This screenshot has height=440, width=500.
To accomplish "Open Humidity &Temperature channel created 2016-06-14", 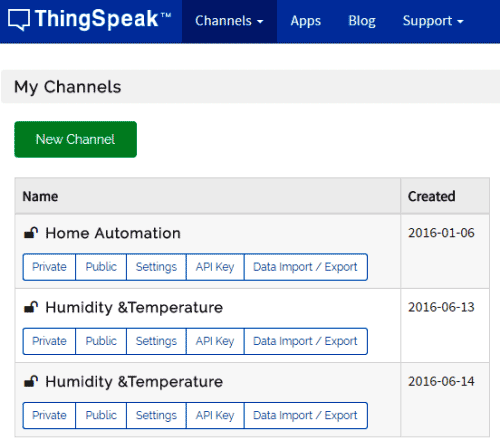I will click(x=134, y=382).
